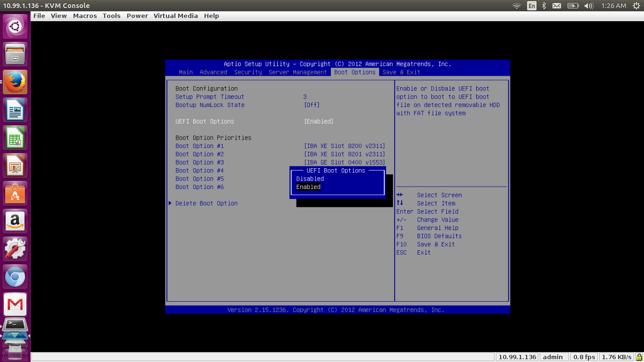Open LibreOffice Writer dock icon
This screenshot has width=644, height=362.
click(x=15, y=110)
